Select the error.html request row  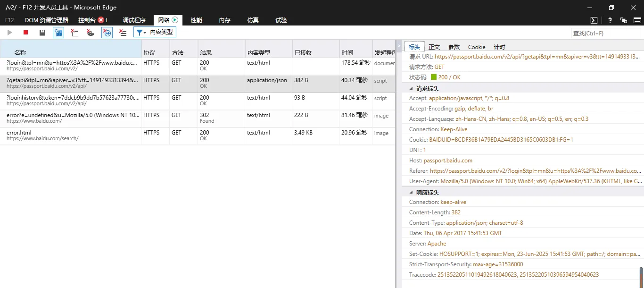point(198,136)
